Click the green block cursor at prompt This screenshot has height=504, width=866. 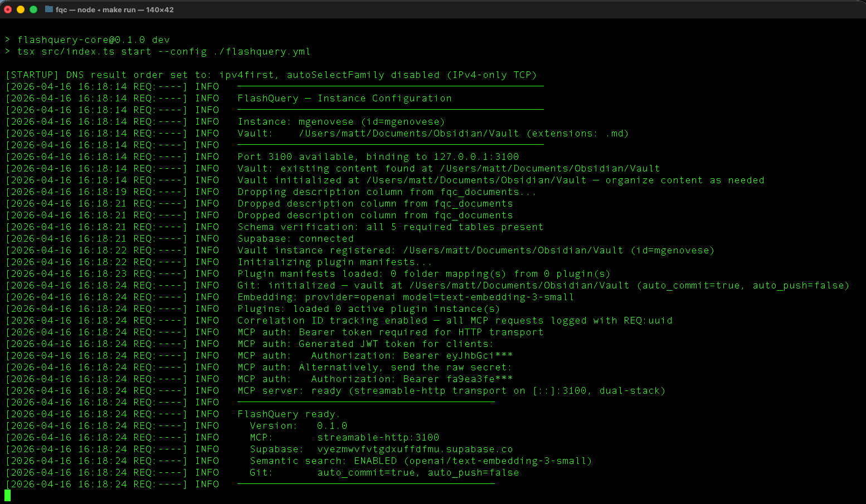[x=8, y=495]
